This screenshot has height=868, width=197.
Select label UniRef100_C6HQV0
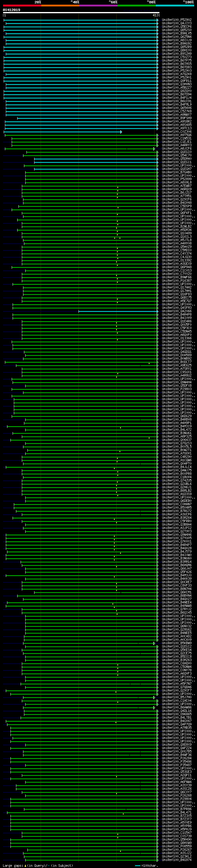[177, 664]
